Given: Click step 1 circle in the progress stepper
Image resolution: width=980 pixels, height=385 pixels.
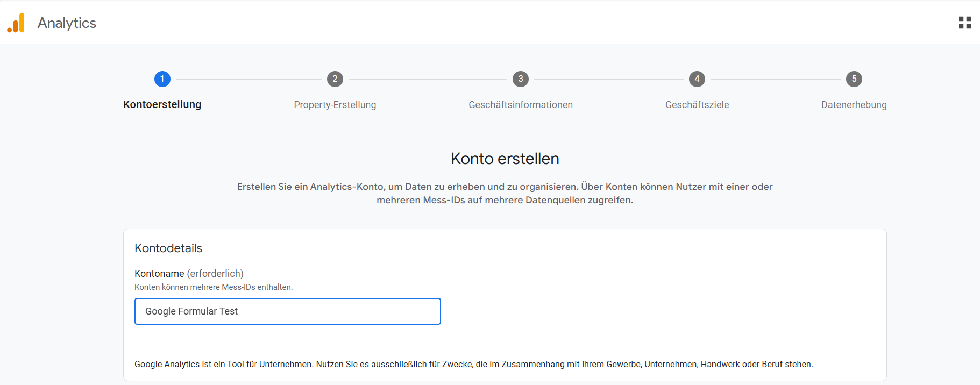Looking at the screenshot, I should click(x=162, y=79).
